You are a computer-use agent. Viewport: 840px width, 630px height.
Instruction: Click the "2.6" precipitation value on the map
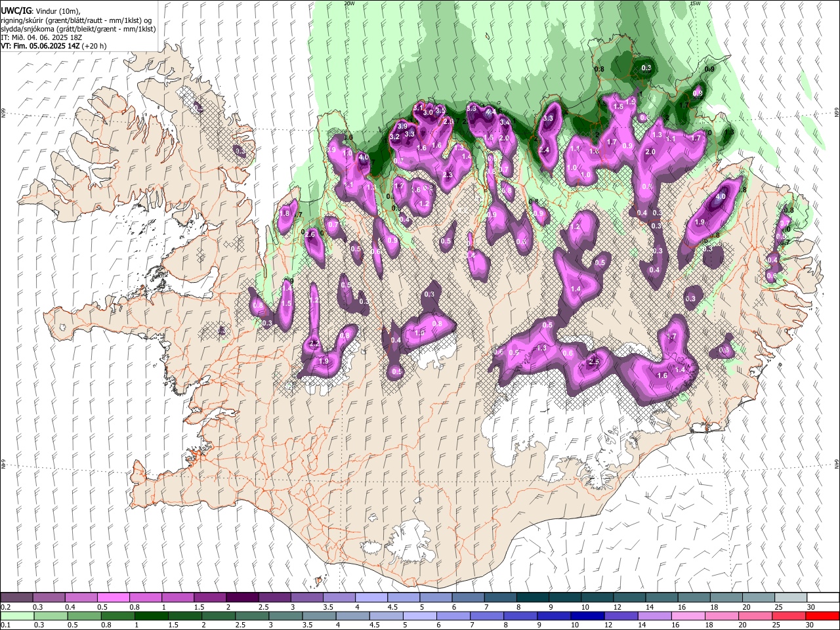tap(311, 234)
